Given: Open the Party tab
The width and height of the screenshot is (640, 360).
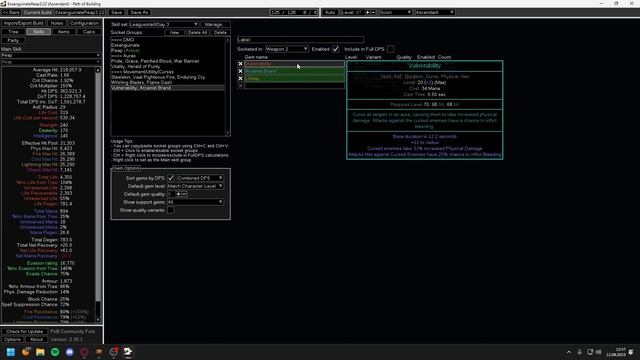Looking at the screenshot, I should (x=13, y=40).
